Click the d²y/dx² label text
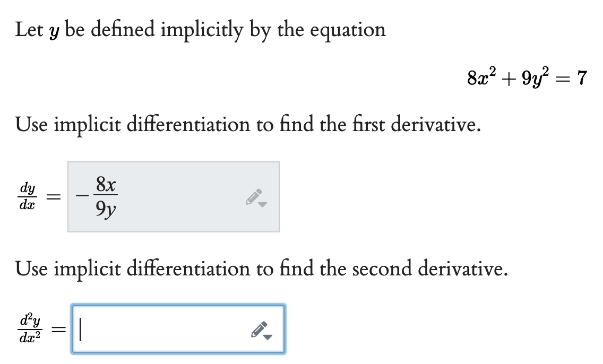The image size is (603, 364). 29,328
